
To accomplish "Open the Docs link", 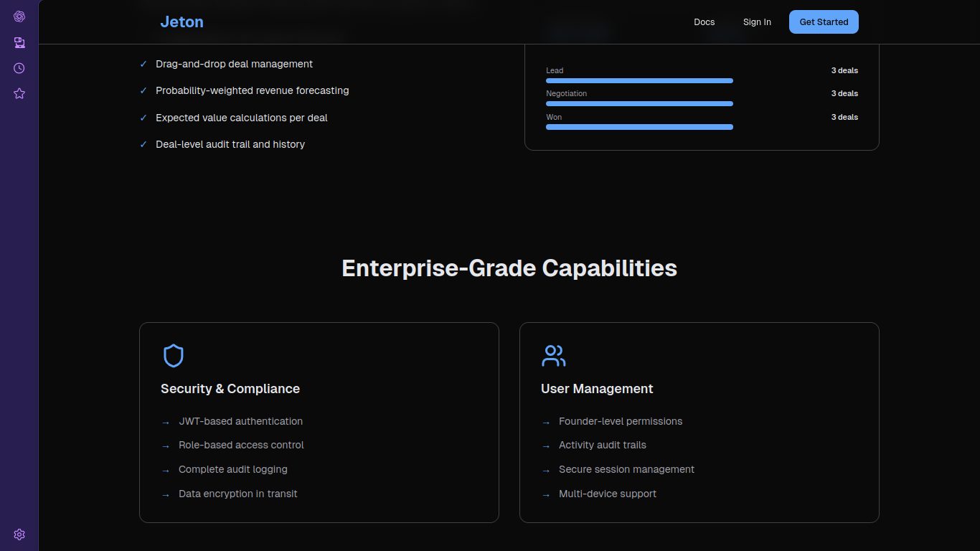I will click(x=705, y=22).
